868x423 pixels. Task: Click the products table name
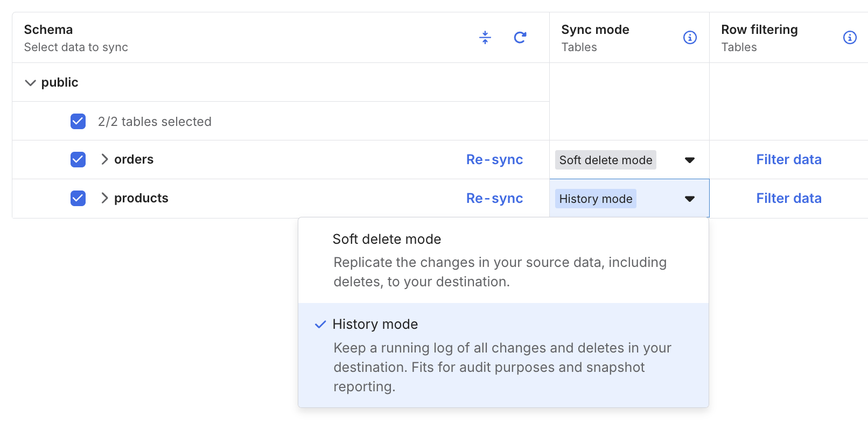[x=141, y=198]
